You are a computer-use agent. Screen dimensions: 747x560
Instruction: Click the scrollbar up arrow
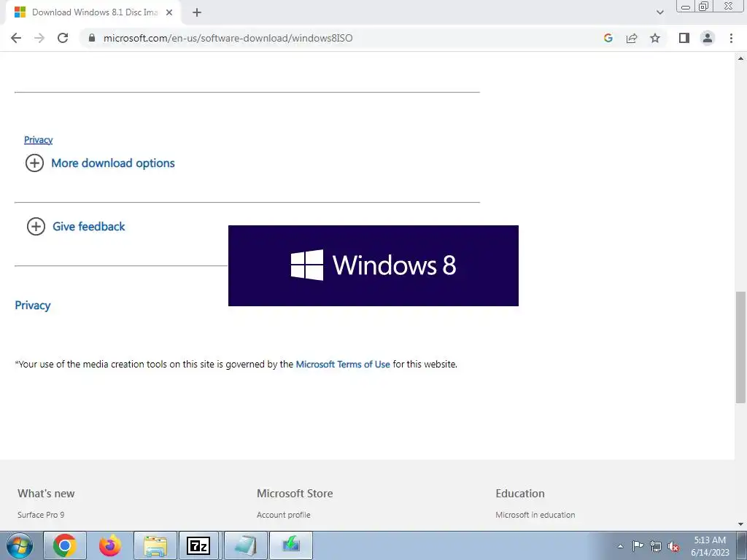[741, 58]
